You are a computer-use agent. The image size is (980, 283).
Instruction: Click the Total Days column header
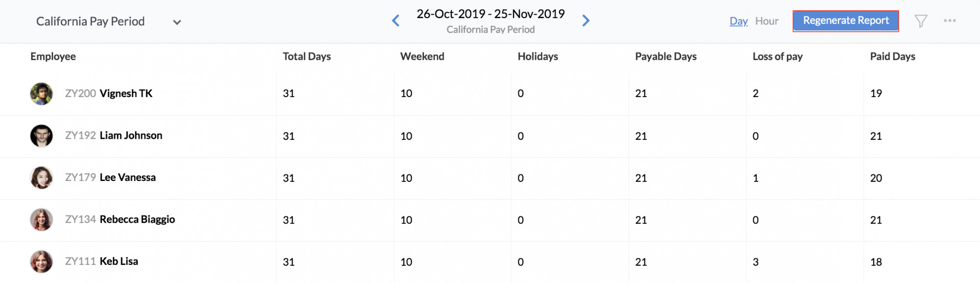pos(307,56)
